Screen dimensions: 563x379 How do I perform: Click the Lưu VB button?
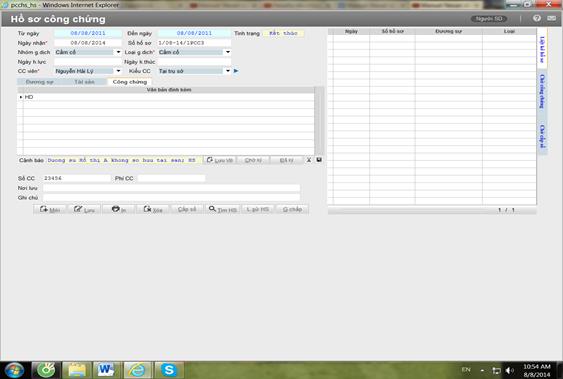coord(220,160)
